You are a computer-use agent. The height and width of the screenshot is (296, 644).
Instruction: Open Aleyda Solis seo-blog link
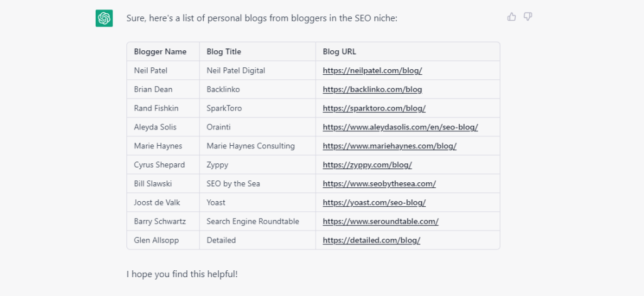[400, 128]
